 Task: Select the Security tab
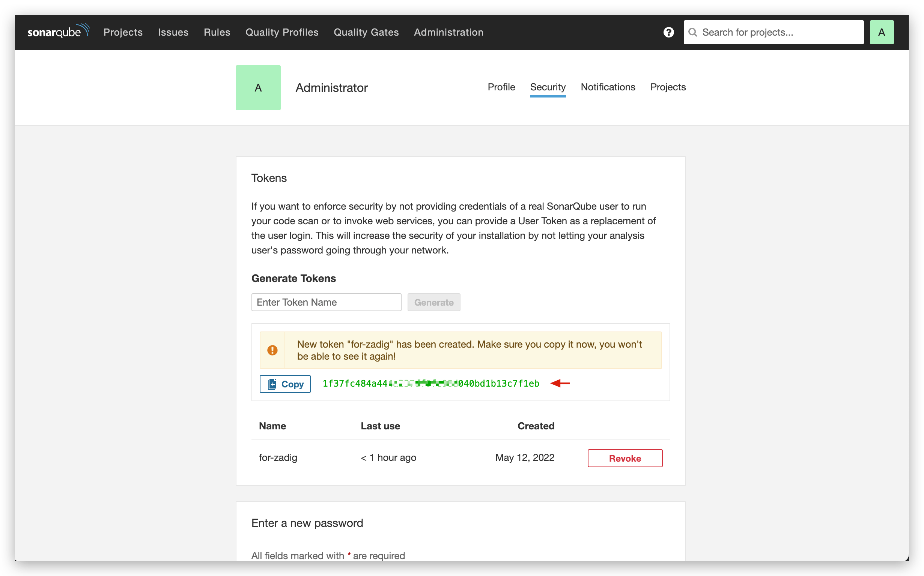(548, 87)
